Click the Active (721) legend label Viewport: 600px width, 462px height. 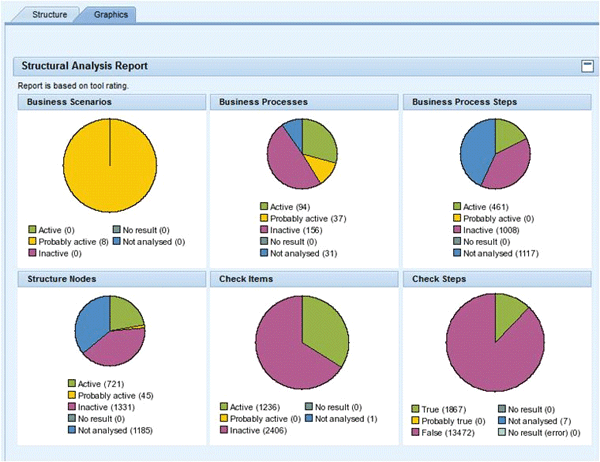pyautogui.click(x=103, y=383)
